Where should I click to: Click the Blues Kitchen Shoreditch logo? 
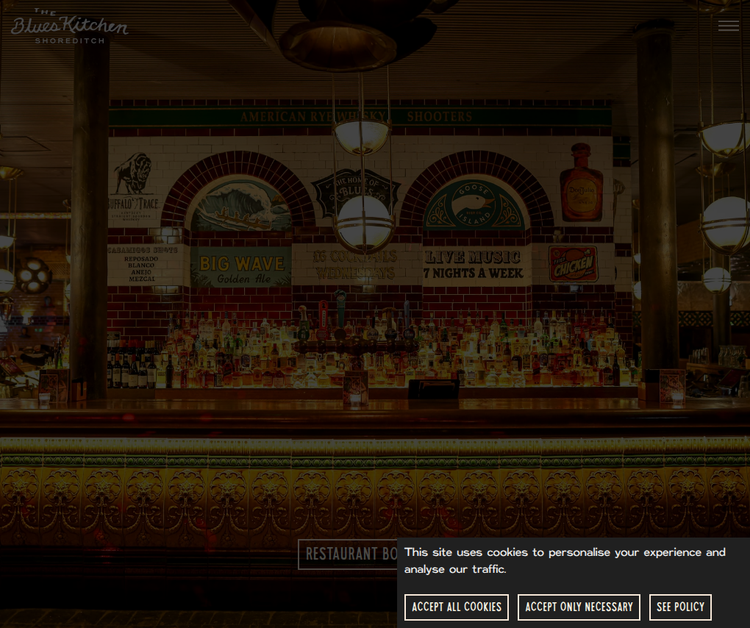(69, 26)
